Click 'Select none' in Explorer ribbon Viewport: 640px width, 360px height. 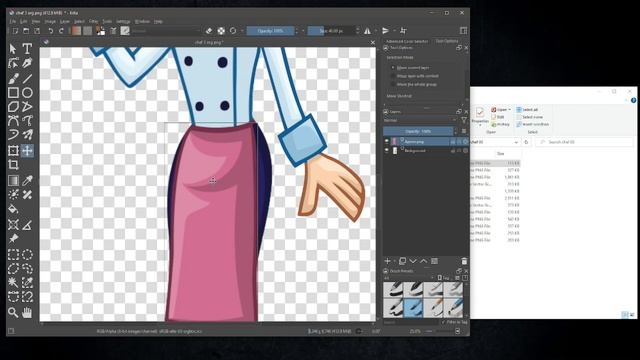click(x=529, y=117)
